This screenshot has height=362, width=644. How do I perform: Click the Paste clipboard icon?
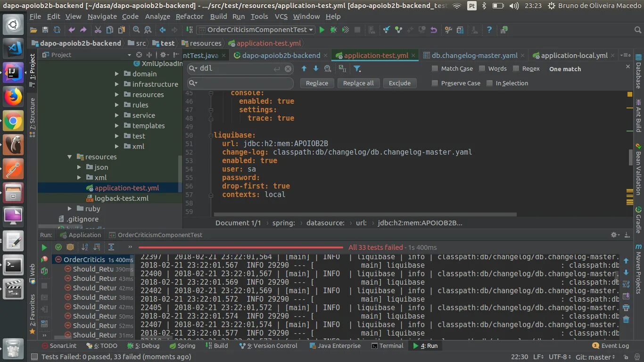tap(121, 30)
